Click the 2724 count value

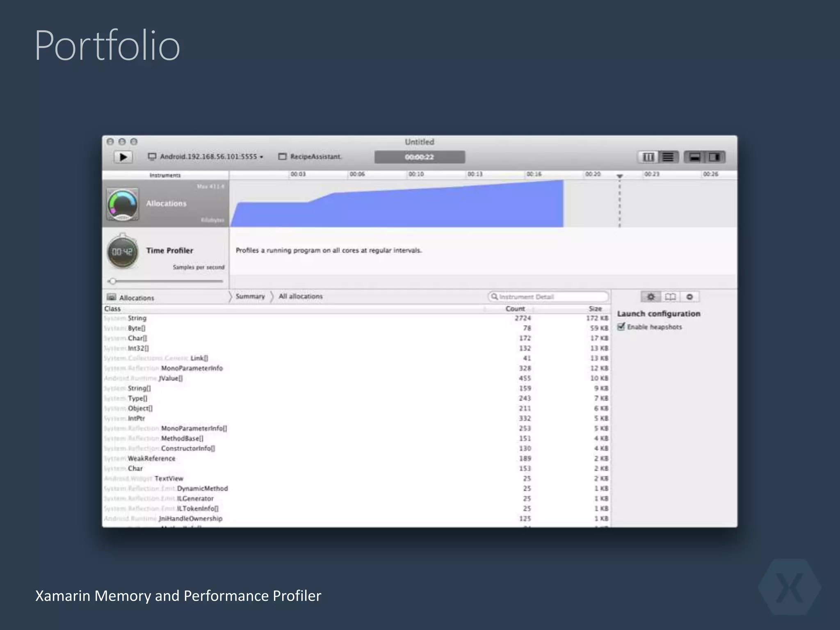523,318
